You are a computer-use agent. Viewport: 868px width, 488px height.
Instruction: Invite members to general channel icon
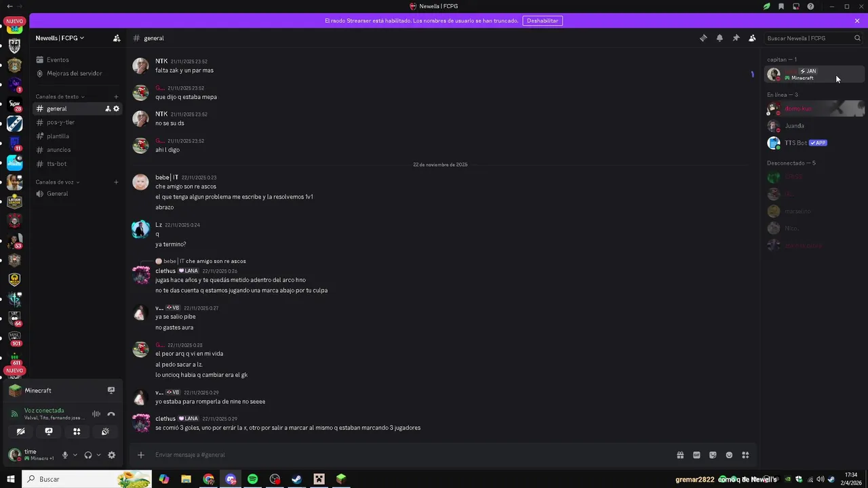click(108, 108)
